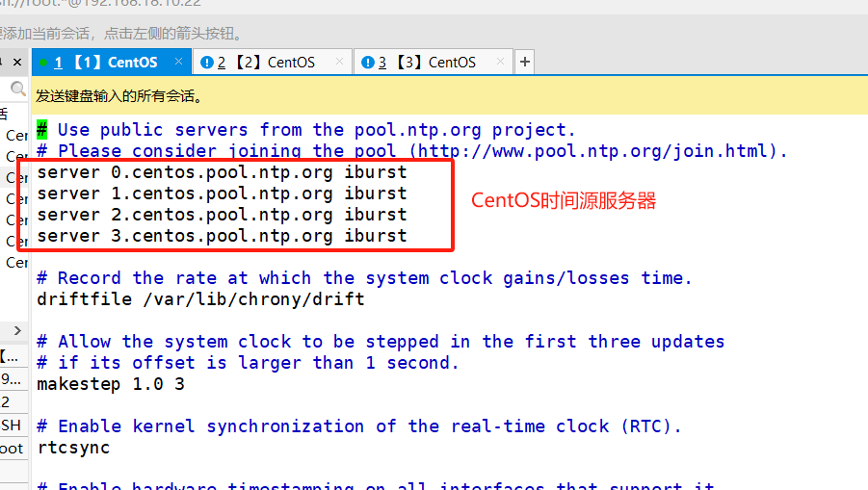Image resolution: width=868 pixels, height=490 pixels.
Task: Click the '# Record the rate' comment line
Action: point(364,278)
